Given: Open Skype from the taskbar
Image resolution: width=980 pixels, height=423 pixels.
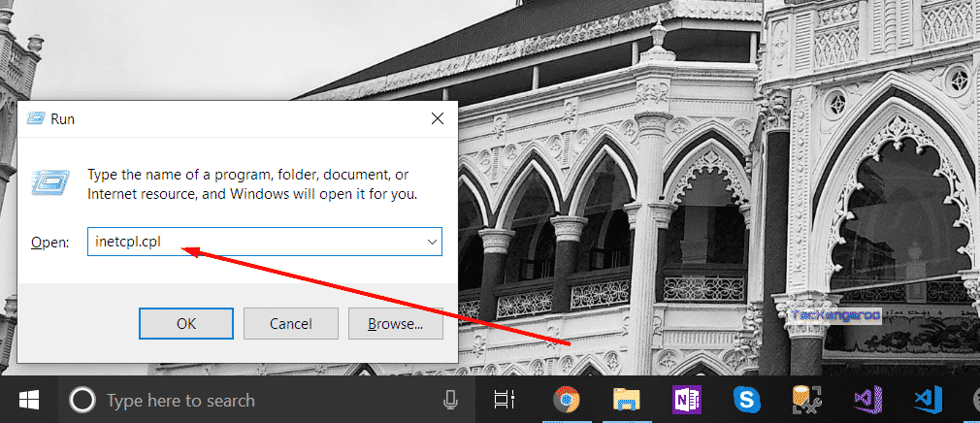Looking at the screenshot, I should [x=746, y=400].
